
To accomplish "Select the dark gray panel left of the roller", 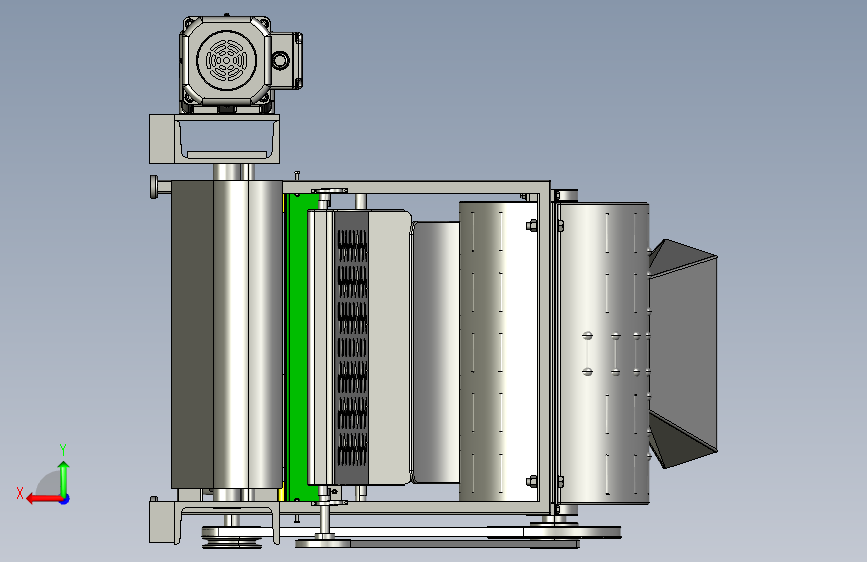I will pyautogui.click(x=192, y=334).
